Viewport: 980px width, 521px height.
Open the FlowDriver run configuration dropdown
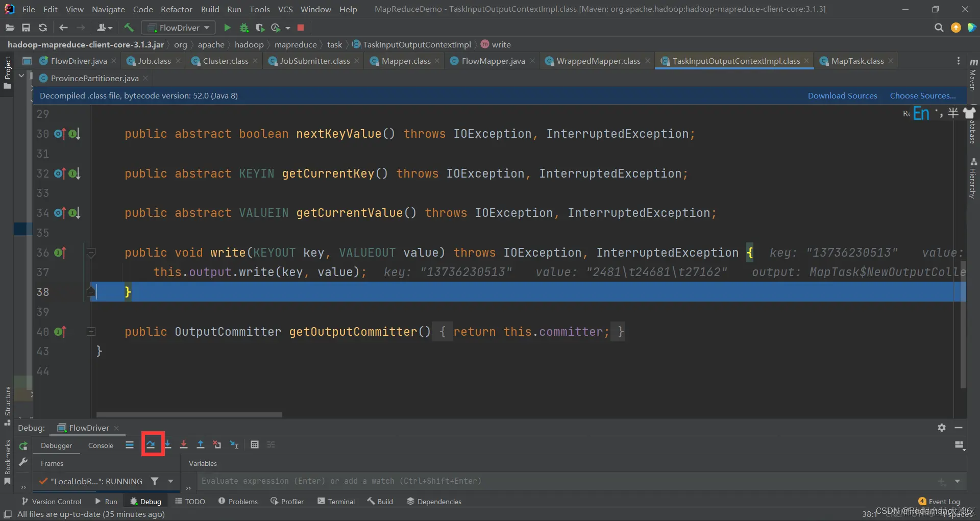[x=178, y=28]
